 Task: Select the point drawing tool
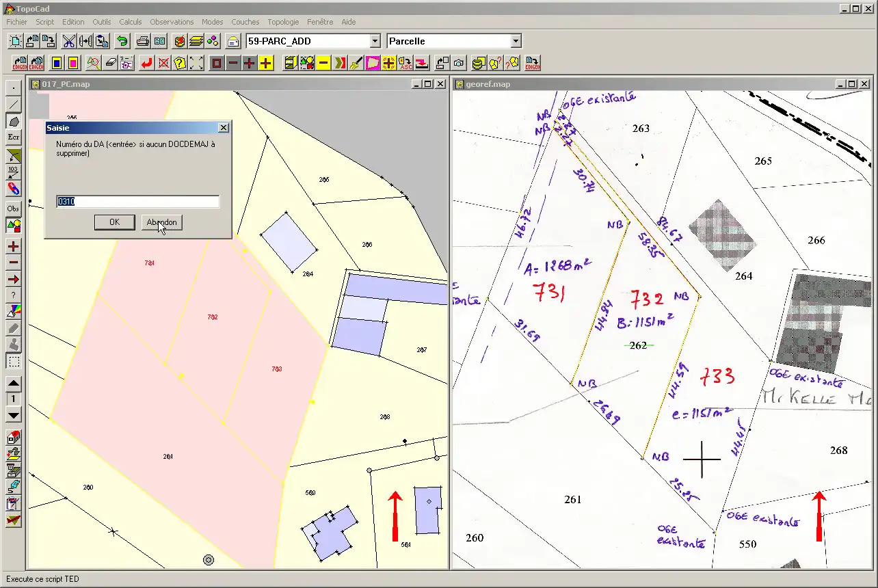pos(14,88)
